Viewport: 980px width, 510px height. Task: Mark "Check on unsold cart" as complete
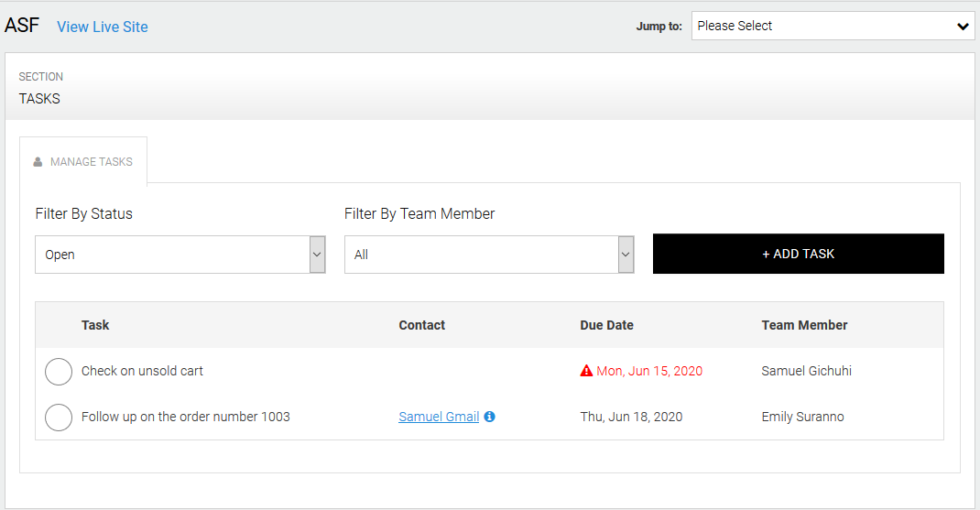point(59,372)
